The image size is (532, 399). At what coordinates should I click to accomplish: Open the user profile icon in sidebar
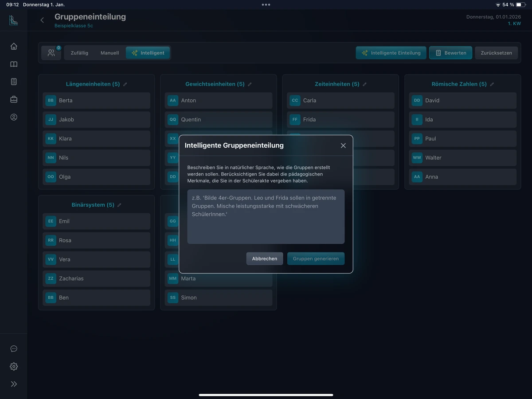14,117
